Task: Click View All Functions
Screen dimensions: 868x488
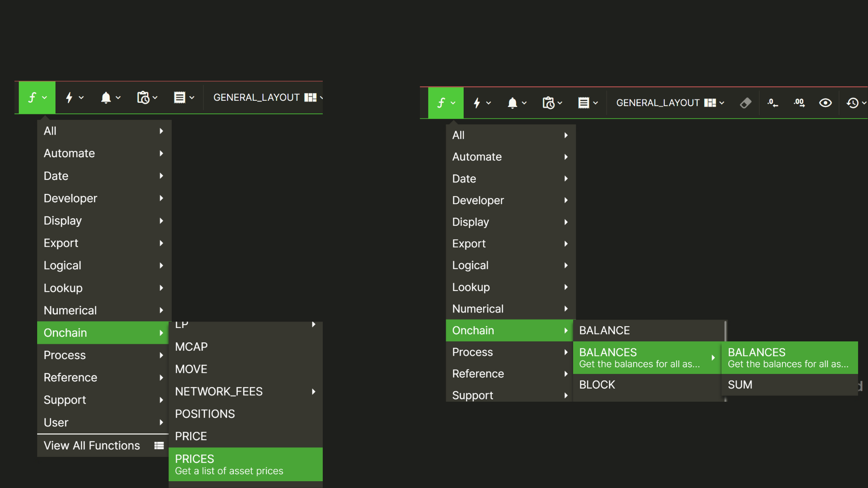Action: point(103,446)
